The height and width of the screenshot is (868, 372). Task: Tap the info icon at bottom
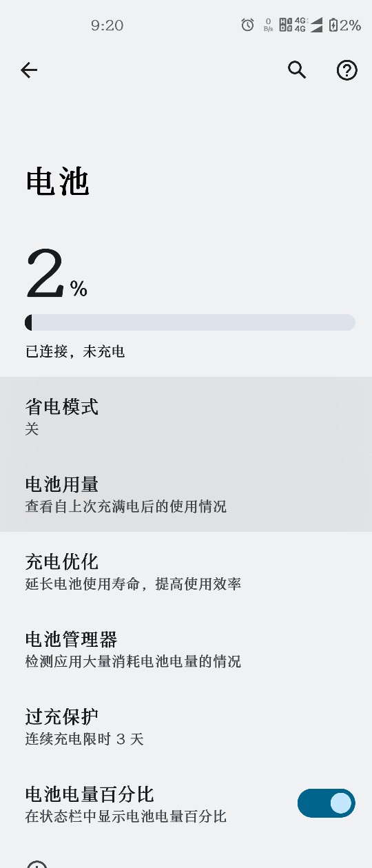[x=37, y=864]
